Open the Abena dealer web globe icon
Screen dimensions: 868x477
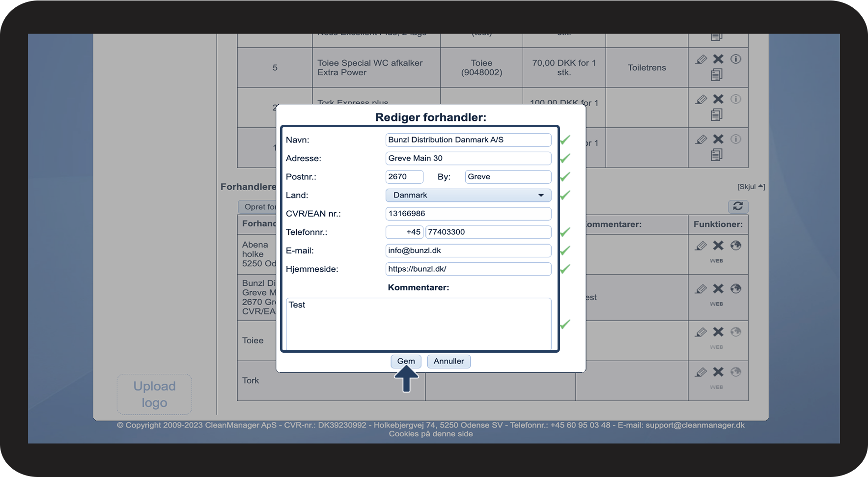click(735, 246)
